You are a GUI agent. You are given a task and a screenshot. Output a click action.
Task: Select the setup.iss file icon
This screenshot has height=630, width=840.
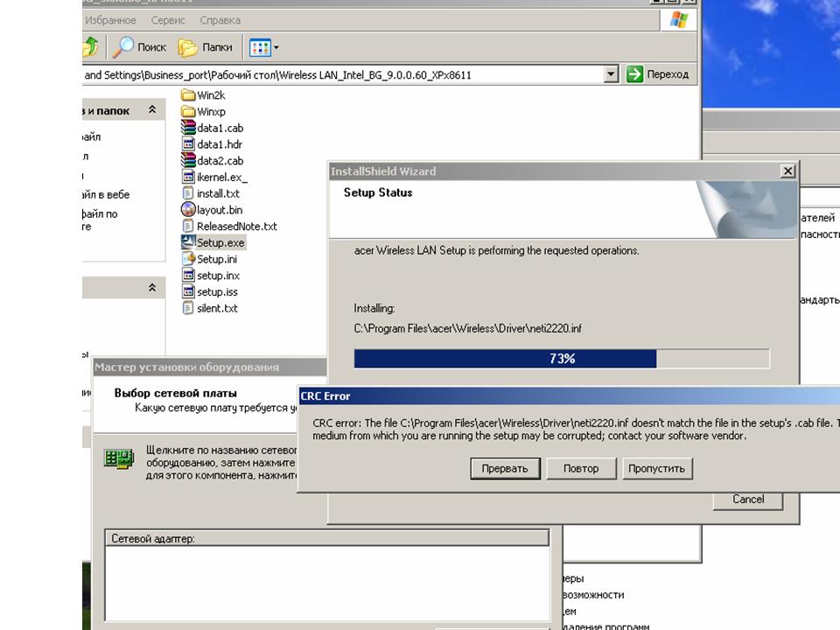pyautogui.click(x=188, y=291)
